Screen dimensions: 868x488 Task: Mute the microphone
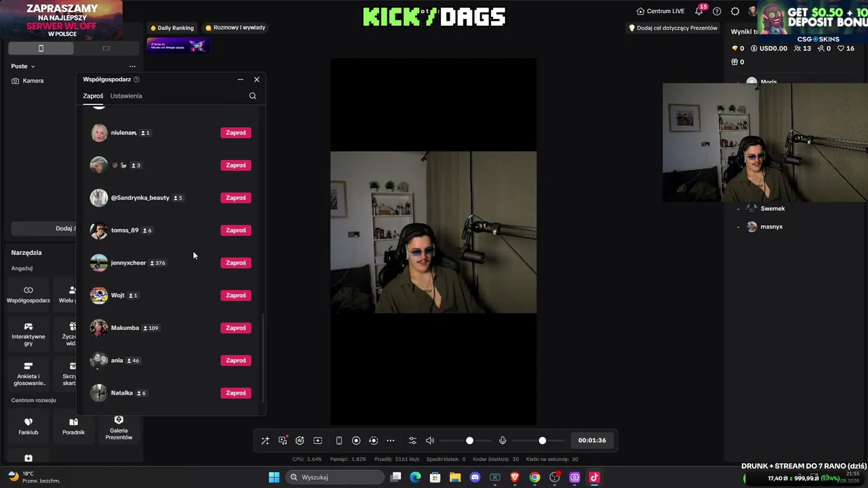point(502,441)
